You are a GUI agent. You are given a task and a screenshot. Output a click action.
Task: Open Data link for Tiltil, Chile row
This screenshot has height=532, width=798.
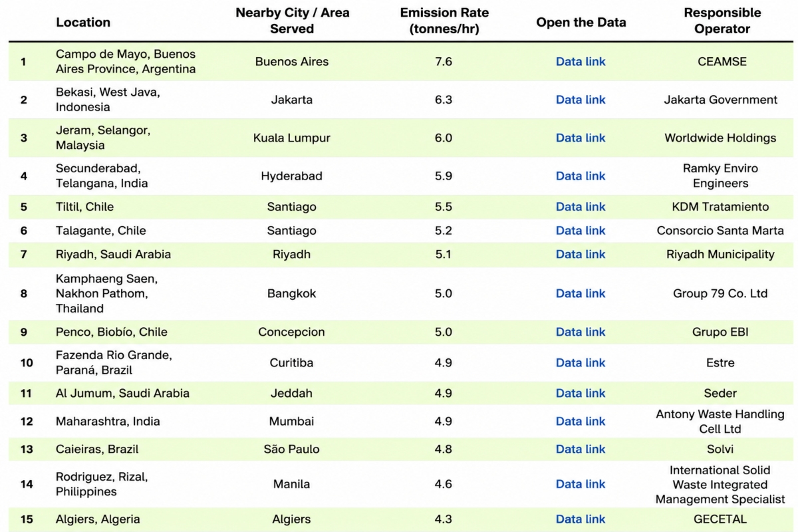(581, 207)
